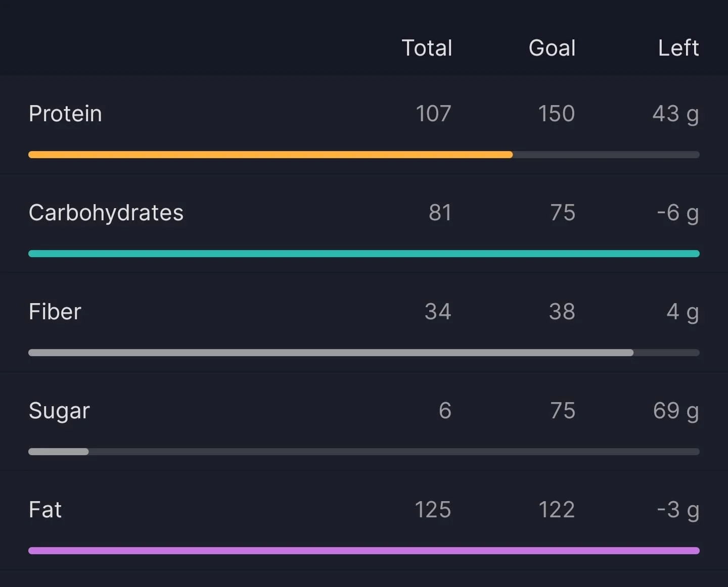
Task: Select the 69 g sugar remaining value
Action: pyautogui.click(x=676, y=412)
